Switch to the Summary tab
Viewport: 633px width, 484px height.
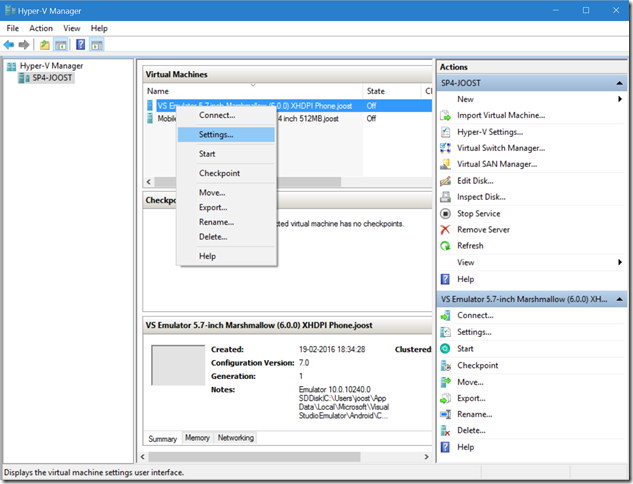pos(162,439)
